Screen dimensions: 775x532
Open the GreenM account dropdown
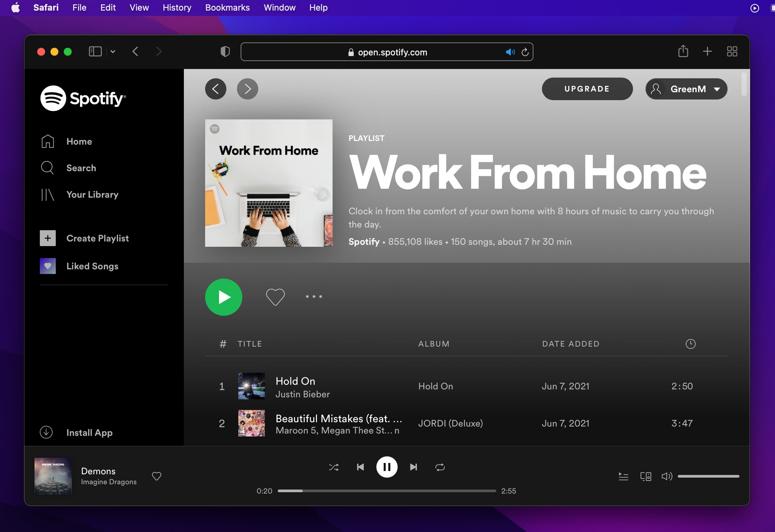click(x=686, y=89)
